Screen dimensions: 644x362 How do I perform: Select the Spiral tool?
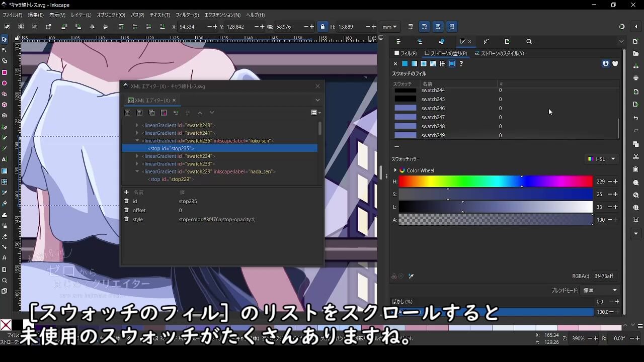tap(5, 116)
